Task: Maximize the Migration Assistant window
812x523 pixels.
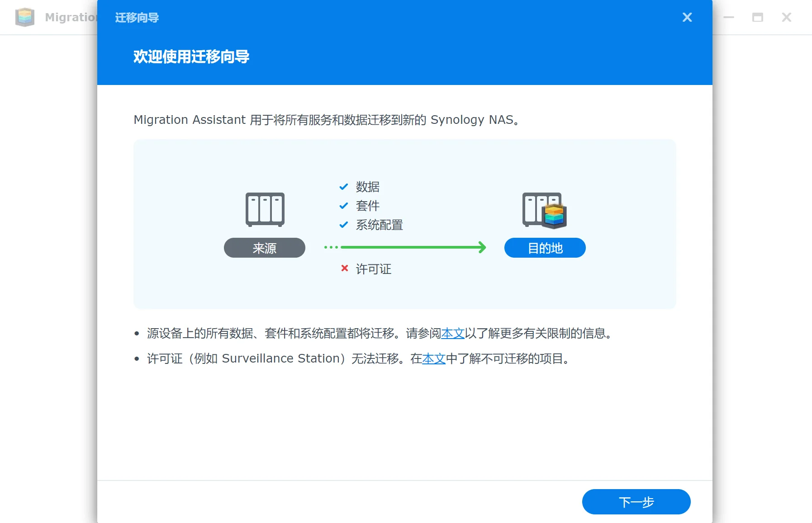Action: pyautogui.click(x=757, y=17)
